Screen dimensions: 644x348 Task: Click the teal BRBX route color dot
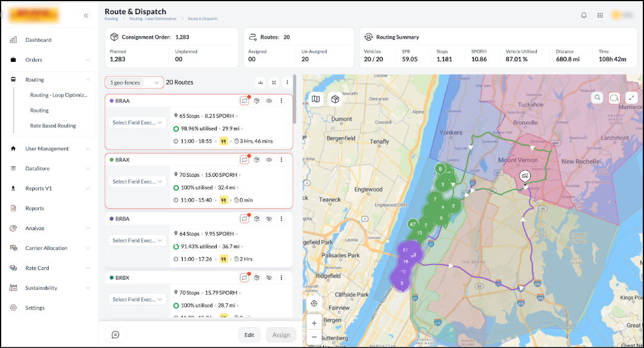[x=112, y=278]
